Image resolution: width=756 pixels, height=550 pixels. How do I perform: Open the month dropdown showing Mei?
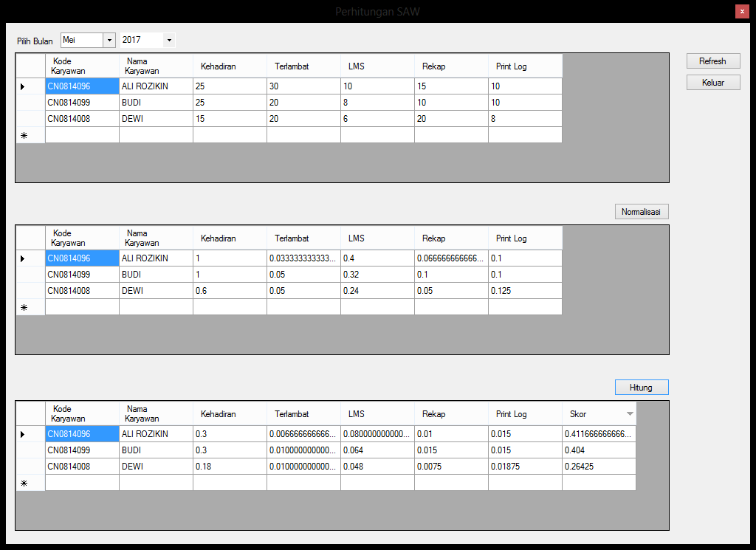coord(109,40)
